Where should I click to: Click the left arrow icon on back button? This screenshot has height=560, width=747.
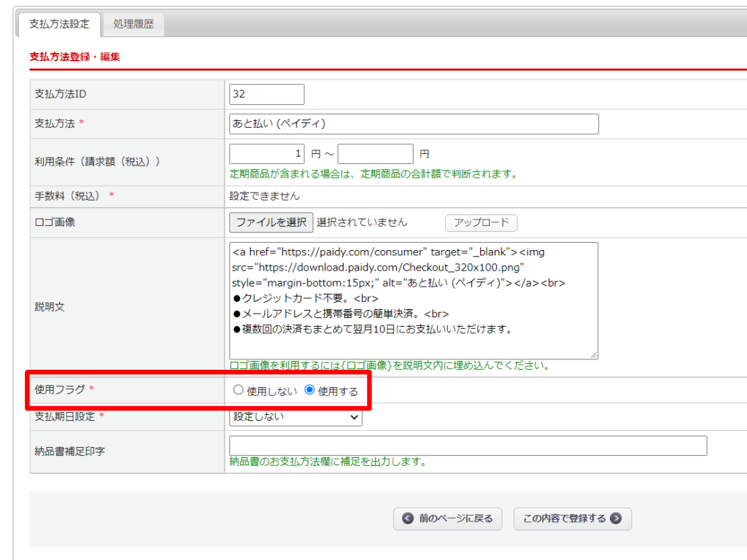[x=408, y=519]
